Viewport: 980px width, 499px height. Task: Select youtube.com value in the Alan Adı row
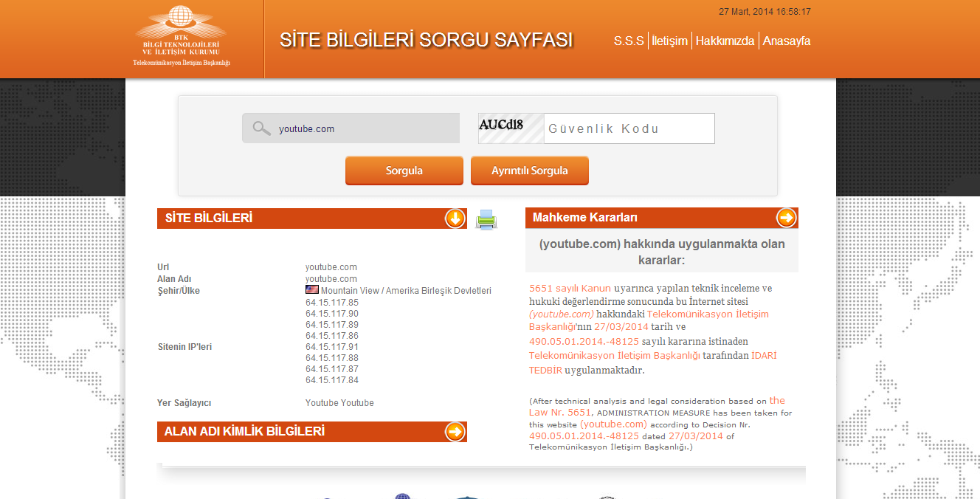pos(331,279)
